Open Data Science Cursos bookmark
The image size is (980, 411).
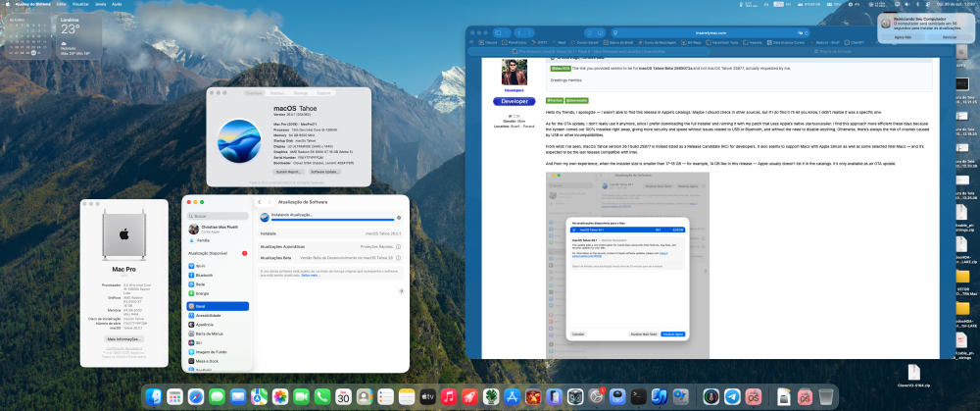tap(786, 42)
